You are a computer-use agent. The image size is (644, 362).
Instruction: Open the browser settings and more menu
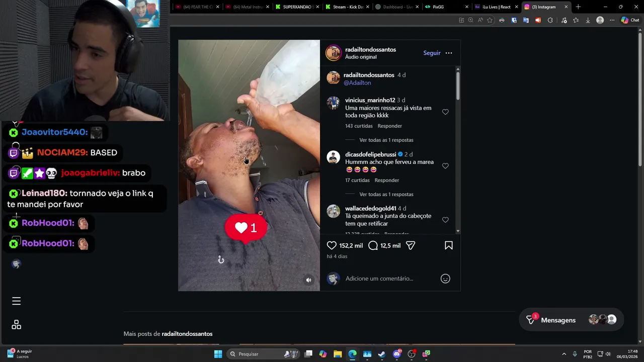(x=612, y=20)
